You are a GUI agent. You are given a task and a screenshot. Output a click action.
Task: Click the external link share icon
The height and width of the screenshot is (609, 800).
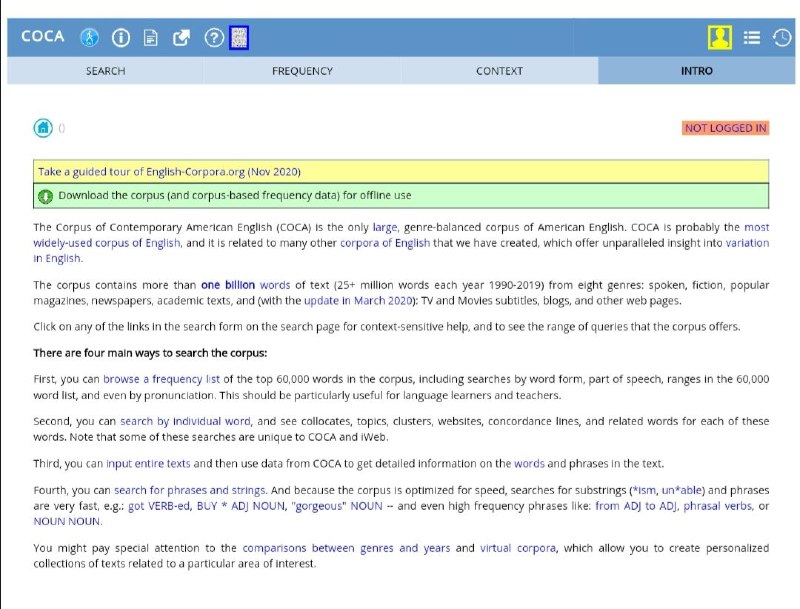pyautogui.click(x=182, y=37)
